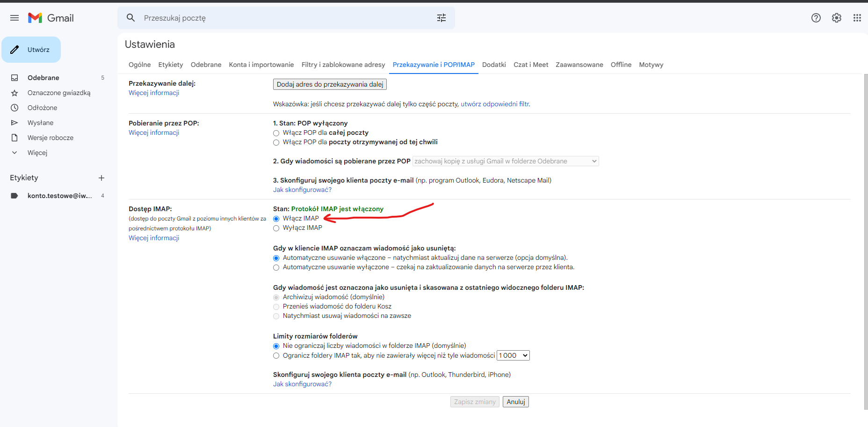Open the POP message handling dropdown

(505, 161)
